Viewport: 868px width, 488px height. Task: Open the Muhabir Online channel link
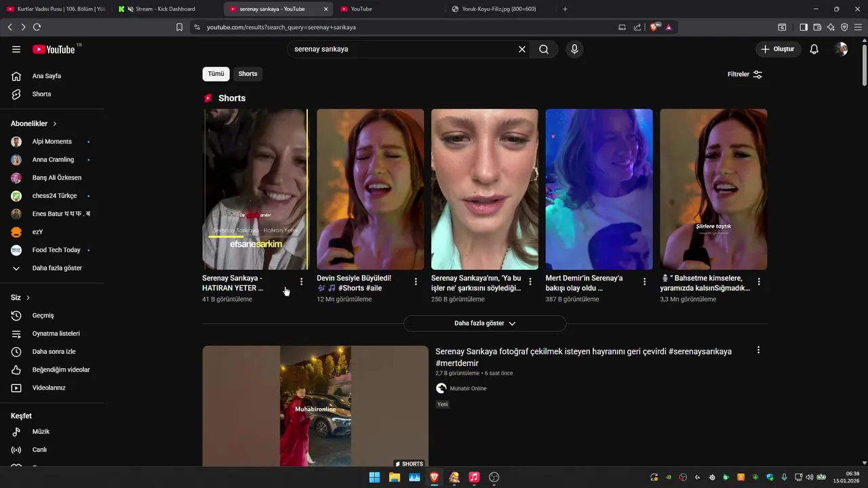tap(468, 388)
